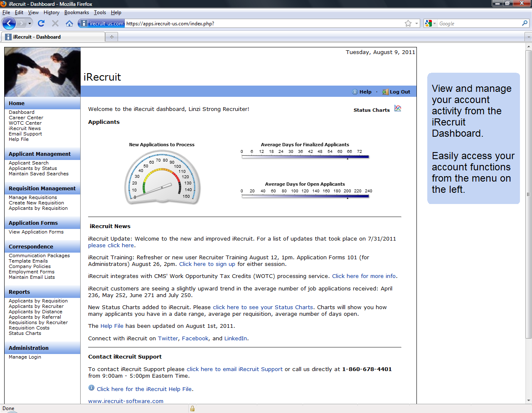
Task: Click the Stop loading icon
Action: (55, 23)
